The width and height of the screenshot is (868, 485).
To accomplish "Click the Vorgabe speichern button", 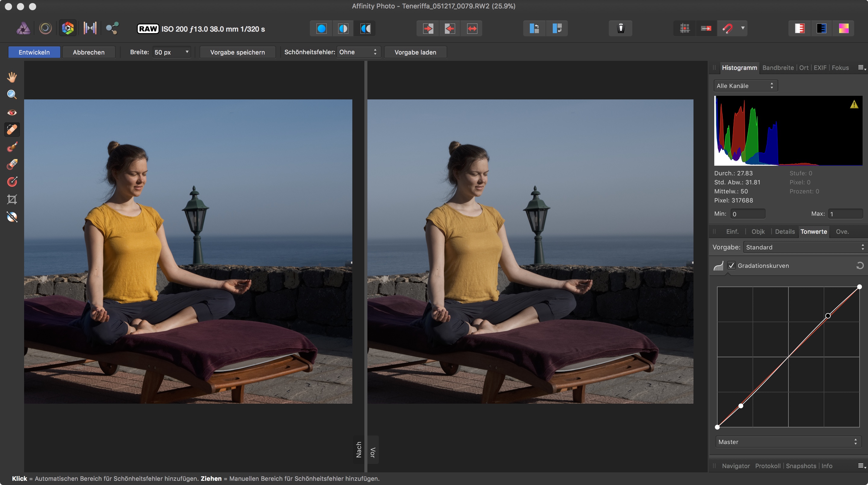I will pyautogui.click(x=238, y=52).
